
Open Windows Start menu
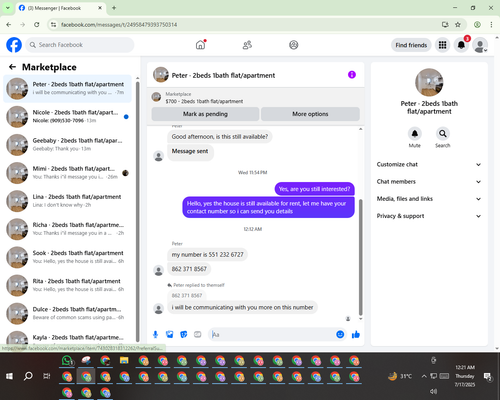pos(9,376)
